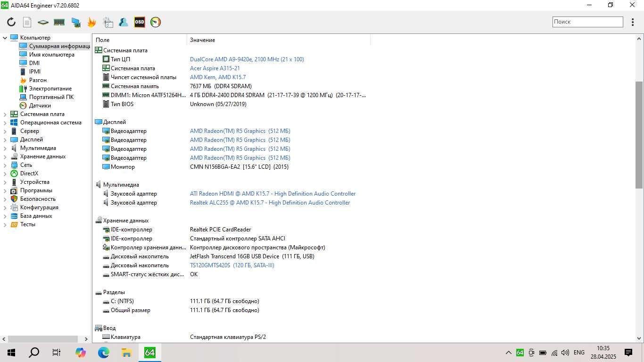
Task: Open the Report document icon in toolbar
Action: tap(27, 22)
